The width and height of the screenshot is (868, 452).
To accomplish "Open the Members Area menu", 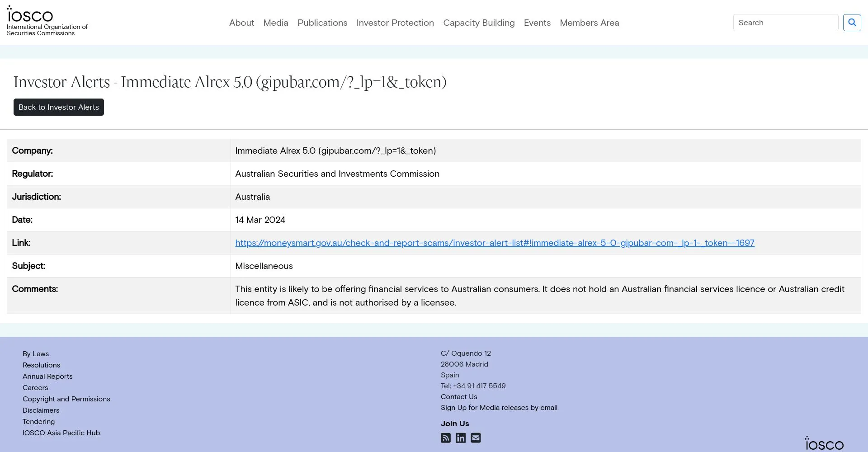I will point(590,23).
